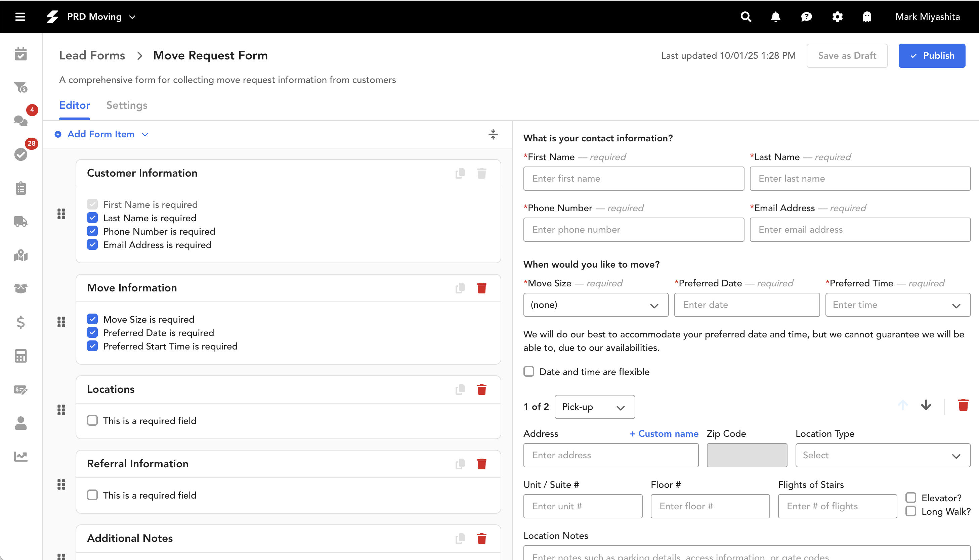Click the collapse all sections icon
This screenshot has width=979, height=560.
(493, 134)
